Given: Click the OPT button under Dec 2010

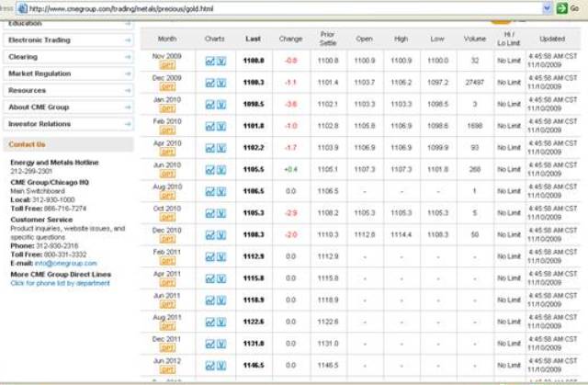Looking at the screenshot, I should point(167,239).
